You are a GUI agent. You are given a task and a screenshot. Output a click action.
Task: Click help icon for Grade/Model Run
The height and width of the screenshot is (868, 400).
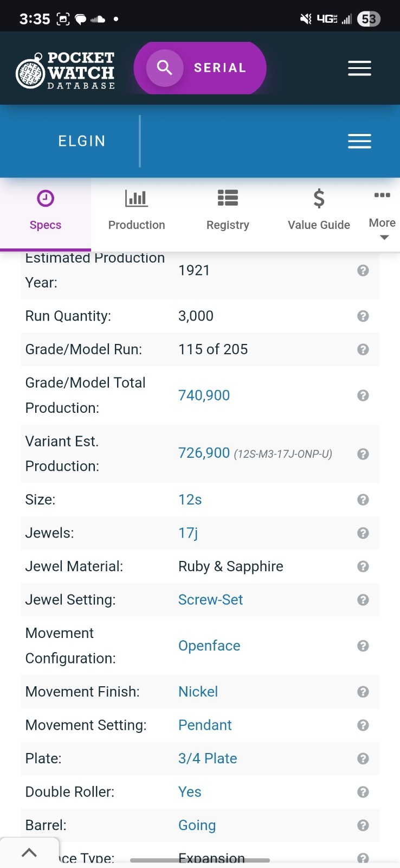pyautogui.click(x=363, y=349)
